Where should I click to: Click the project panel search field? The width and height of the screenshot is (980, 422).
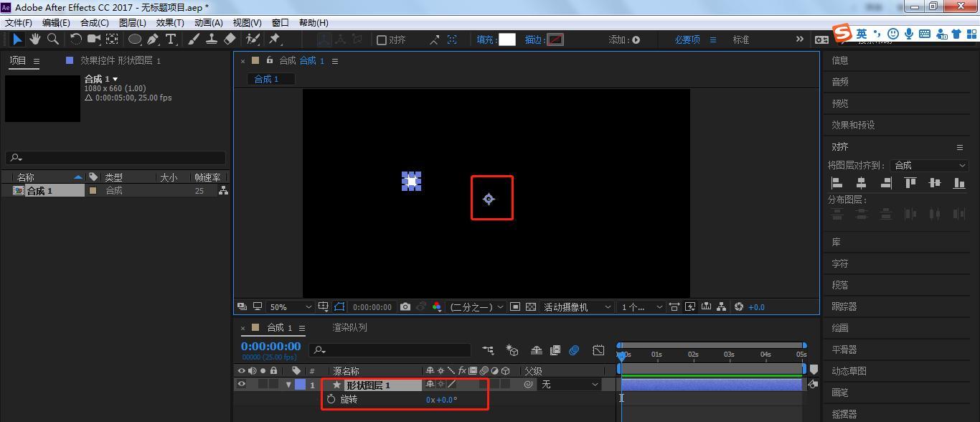click(116, 158)
